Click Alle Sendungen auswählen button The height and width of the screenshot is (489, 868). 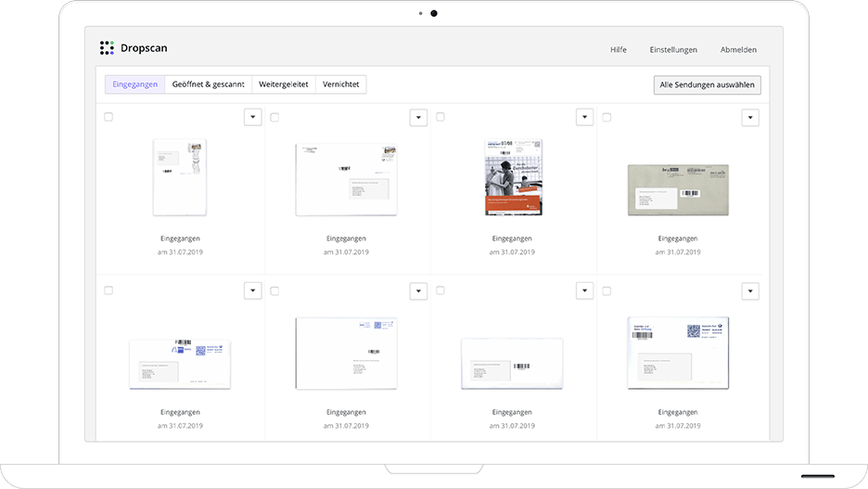click(x=707, y=84)
